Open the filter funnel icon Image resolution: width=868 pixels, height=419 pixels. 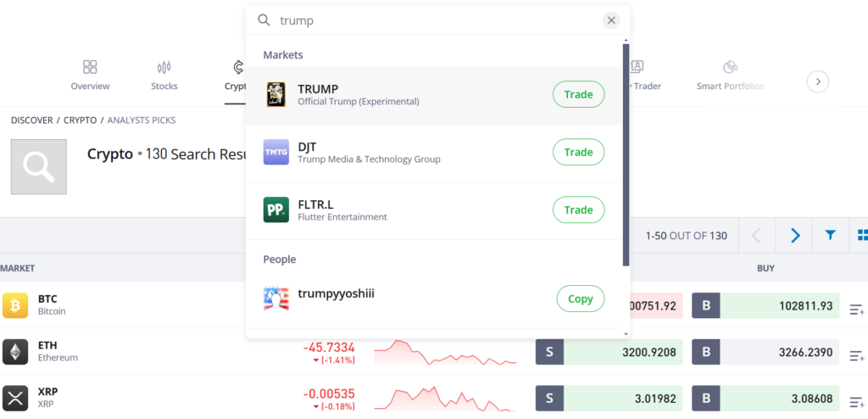click(830, 236)
